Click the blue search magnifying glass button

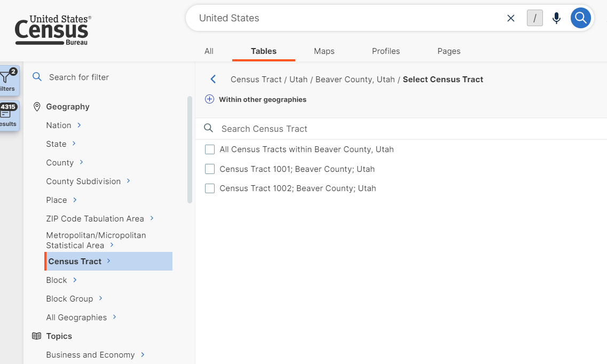click(581, 18)
